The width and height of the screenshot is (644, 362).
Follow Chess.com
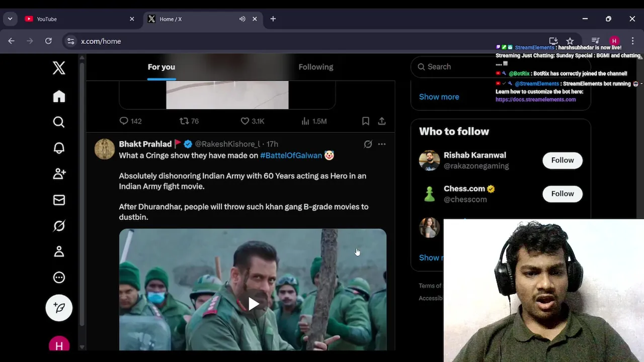(x=562, y=194)
